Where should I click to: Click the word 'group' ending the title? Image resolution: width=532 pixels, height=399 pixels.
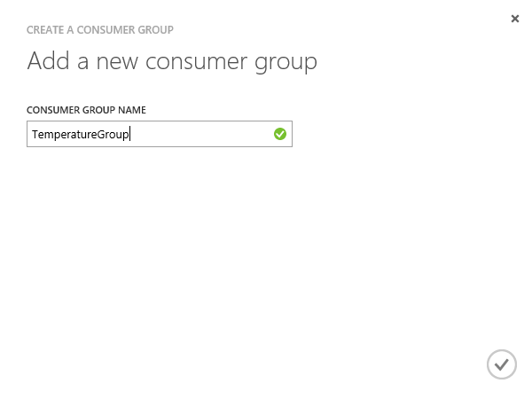[286, 63]
